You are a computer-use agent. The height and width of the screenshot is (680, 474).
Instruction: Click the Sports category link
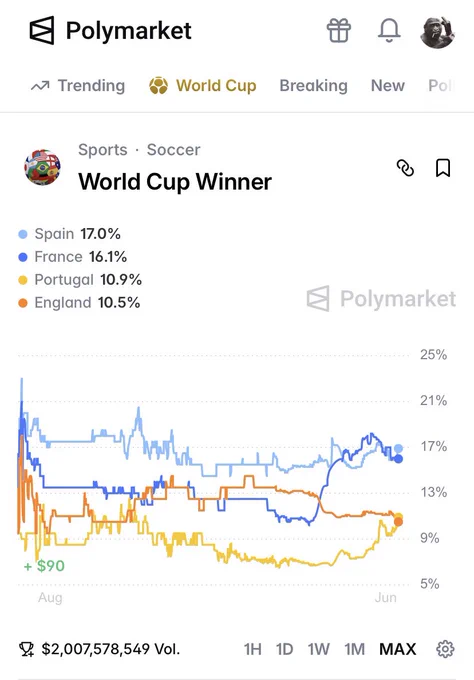pyautogui.click(x=103, y=150)
